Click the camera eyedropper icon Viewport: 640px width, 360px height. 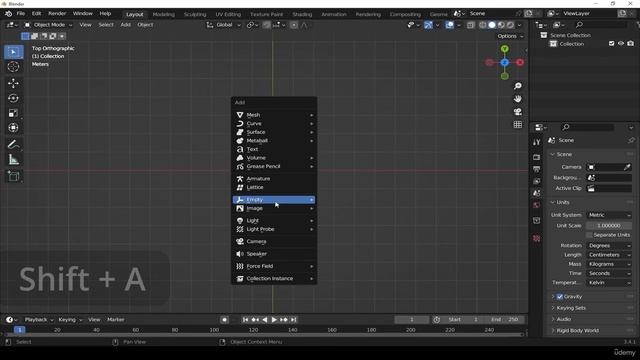point(627,167)
